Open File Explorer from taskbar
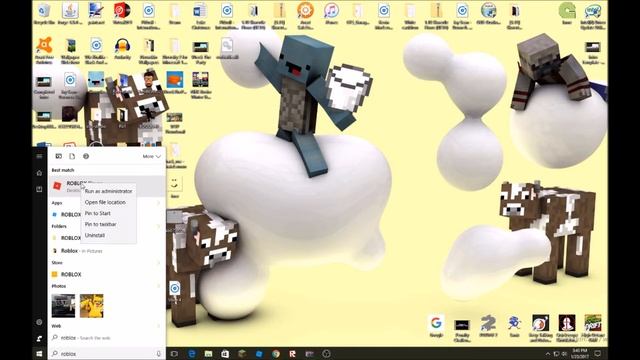The height and width of the screenshot is (360, 640). click(x=209, y=354)
